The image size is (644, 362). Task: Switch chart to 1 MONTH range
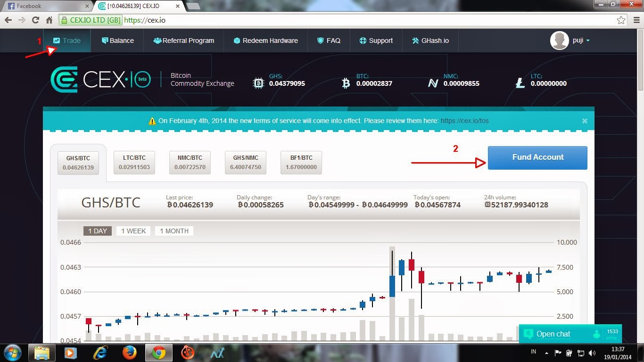[x=174, y=231]
